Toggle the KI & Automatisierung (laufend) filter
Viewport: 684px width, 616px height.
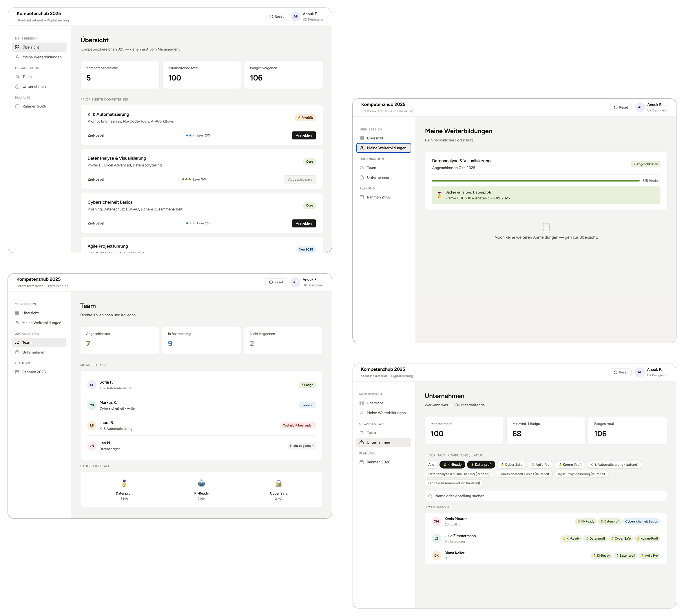(x=614, y=465)
